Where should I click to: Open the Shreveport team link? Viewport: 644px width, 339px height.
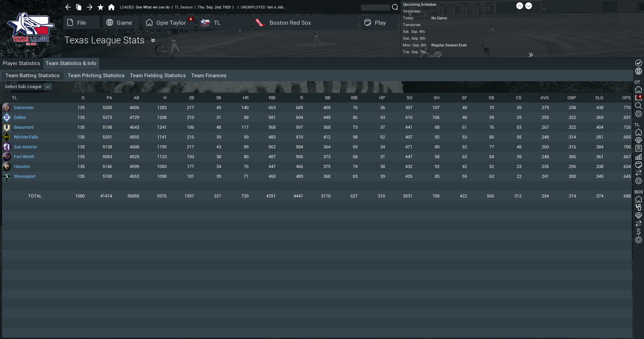click(25, 176)
